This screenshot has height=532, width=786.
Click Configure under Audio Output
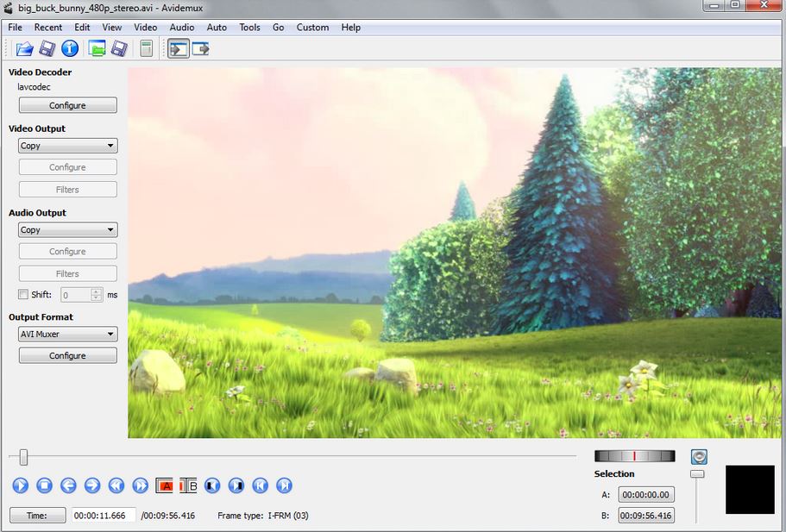(67, 251)
